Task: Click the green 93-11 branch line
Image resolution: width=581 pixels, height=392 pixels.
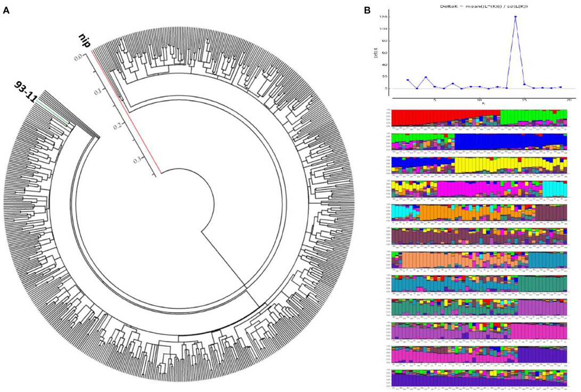Action: coord(52,112)
